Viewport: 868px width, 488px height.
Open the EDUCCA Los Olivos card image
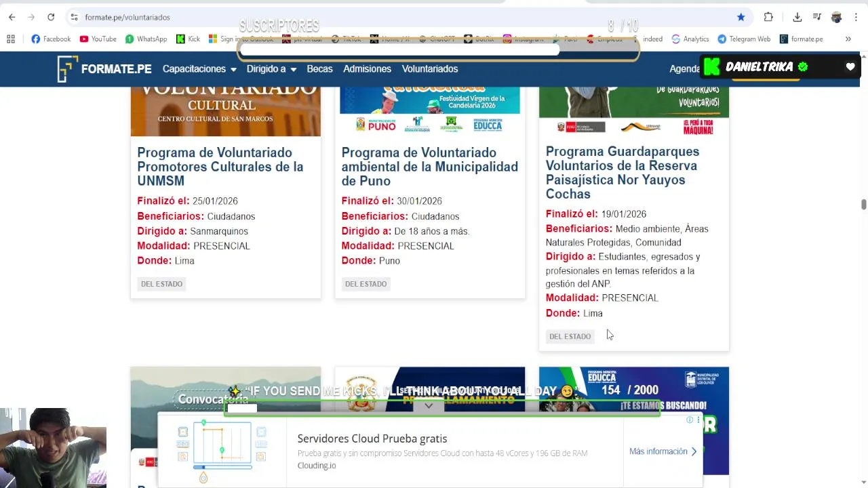[634, 421]
